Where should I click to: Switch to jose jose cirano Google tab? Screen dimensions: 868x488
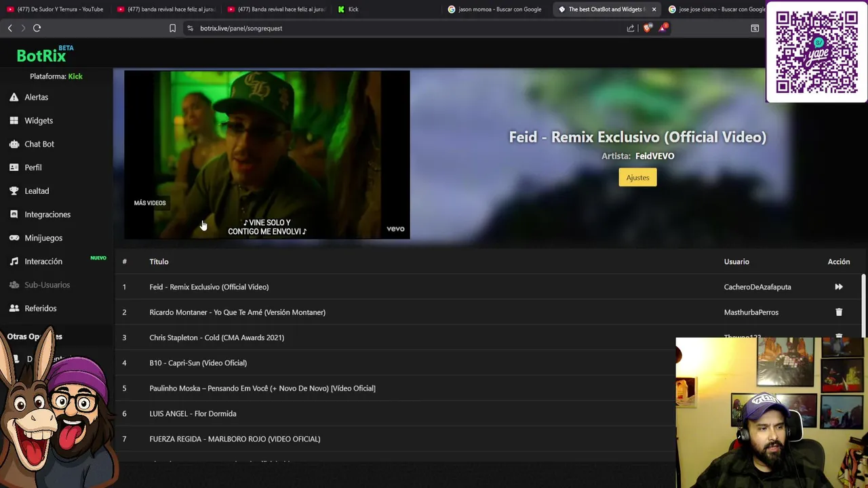pos(717,9)
